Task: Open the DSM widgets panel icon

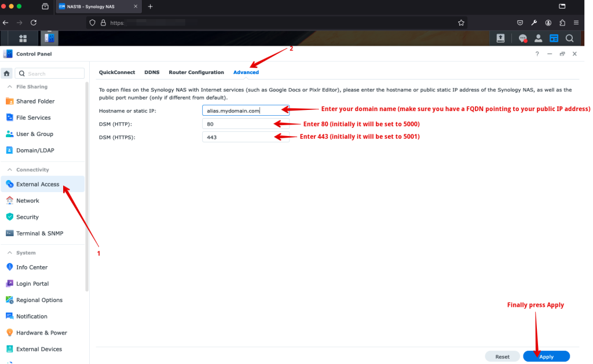Action: 554,38
